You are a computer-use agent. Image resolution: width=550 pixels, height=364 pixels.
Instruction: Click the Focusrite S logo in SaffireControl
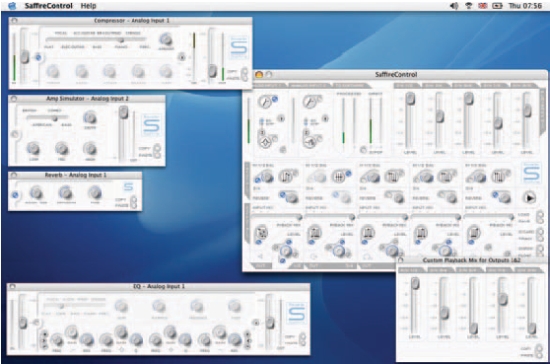point(531,172)
